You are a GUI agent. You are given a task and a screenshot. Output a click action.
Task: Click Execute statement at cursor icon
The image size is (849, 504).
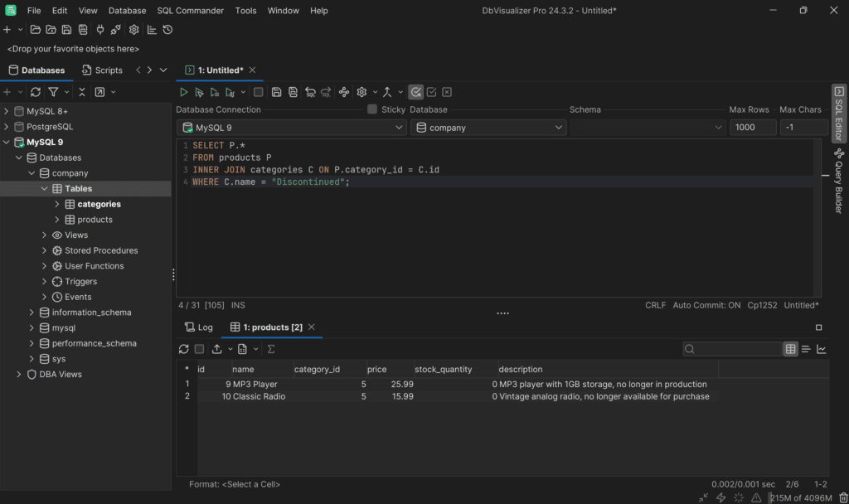[199, 92]
